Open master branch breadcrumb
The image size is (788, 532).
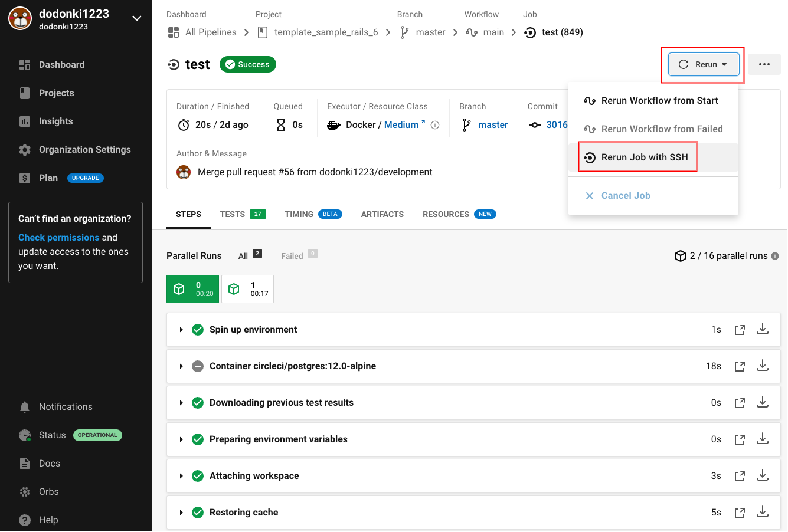point(423,32)
